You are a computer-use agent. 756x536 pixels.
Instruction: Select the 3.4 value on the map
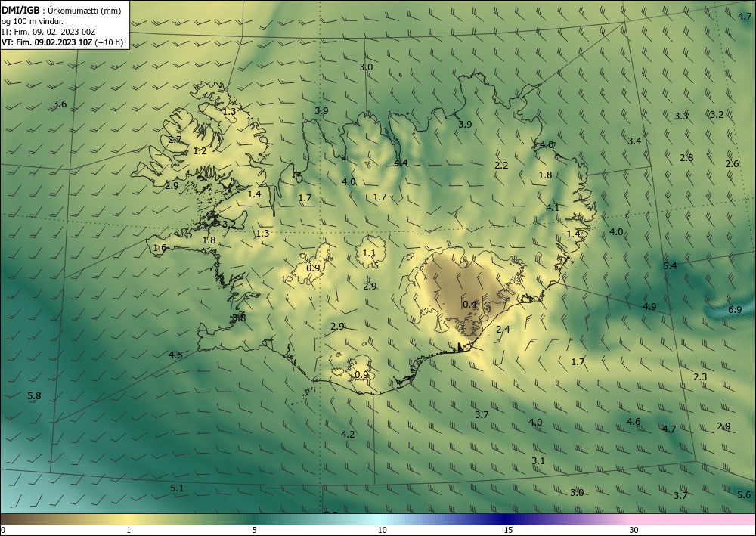[634, 141]
